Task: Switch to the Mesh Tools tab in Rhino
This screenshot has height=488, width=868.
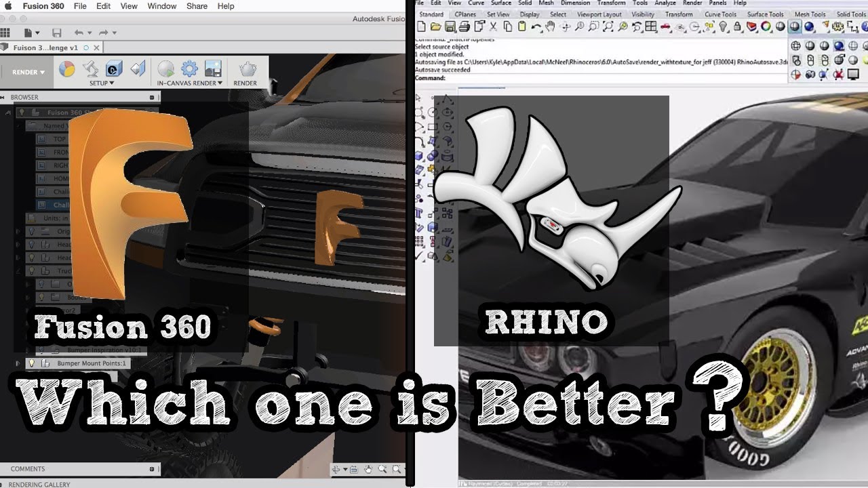Action: point(810,14)
